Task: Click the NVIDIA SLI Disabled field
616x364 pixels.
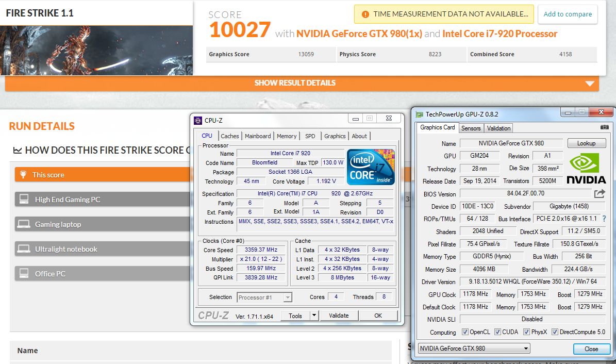Action: tap(532, 319)
